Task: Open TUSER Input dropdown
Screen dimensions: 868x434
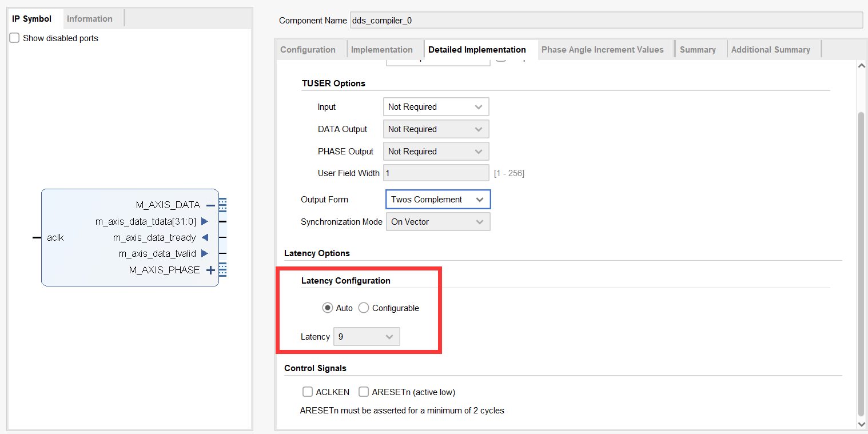Action: 436,107
